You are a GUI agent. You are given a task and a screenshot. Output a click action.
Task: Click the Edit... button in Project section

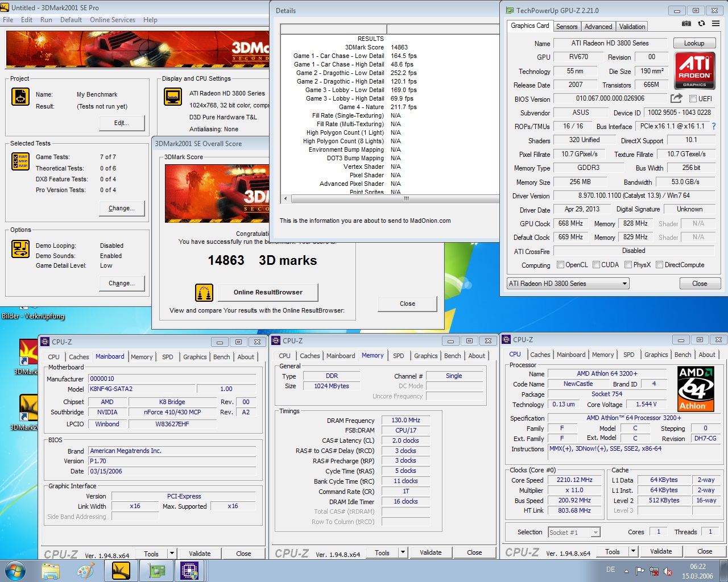pyautogui.click(x=122, y=123)
